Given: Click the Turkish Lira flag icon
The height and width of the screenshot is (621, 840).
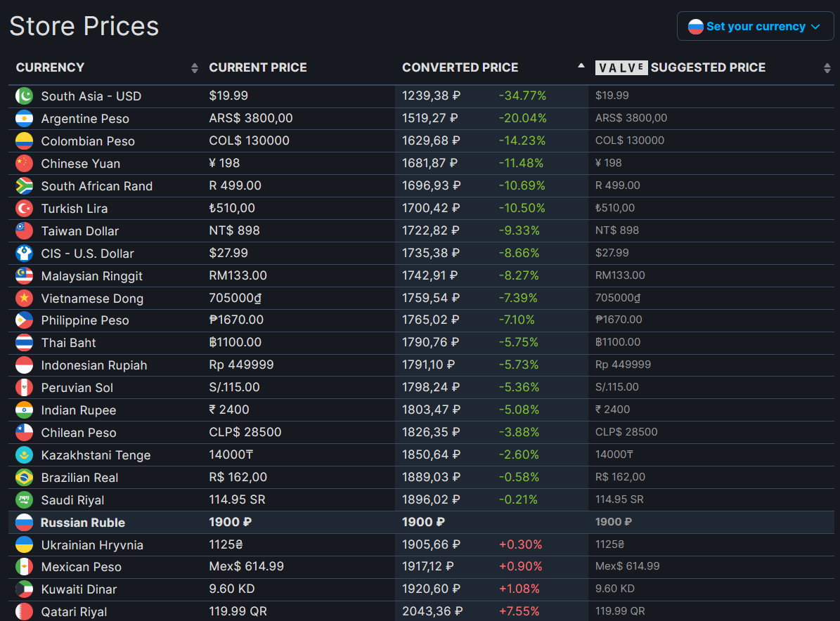Looking at the screenshot, I should (x=24, y=208).
